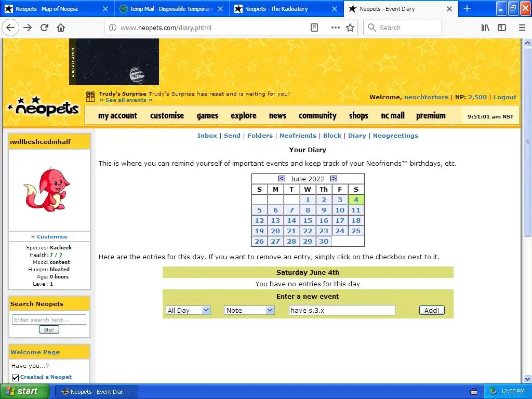Open the shops menu
Image resolution: width=532 pixels, height=399 pixels.
click(x=358, y=116)
